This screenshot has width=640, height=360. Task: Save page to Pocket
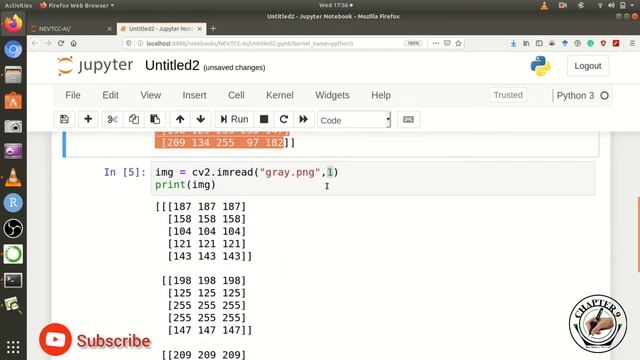447,43
